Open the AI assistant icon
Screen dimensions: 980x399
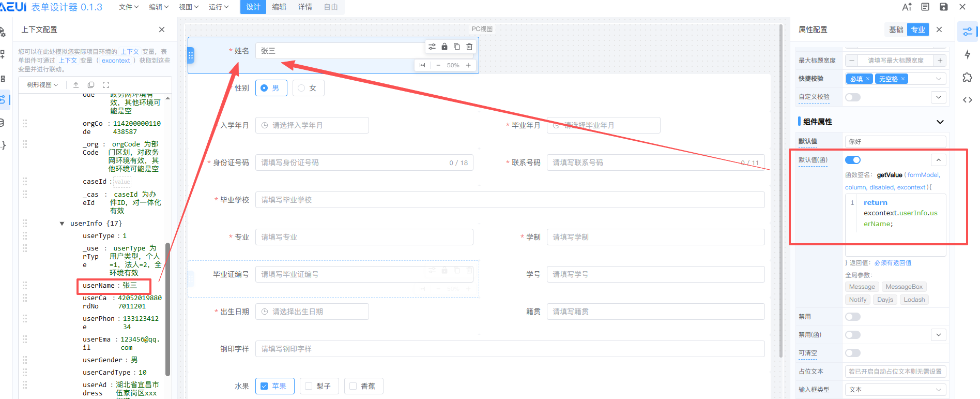907,7
